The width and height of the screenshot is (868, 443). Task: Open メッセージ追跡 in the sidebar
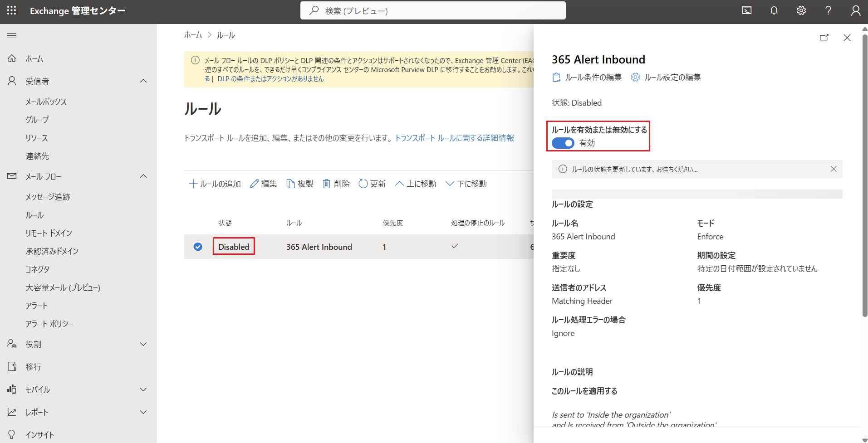(48, 197)
